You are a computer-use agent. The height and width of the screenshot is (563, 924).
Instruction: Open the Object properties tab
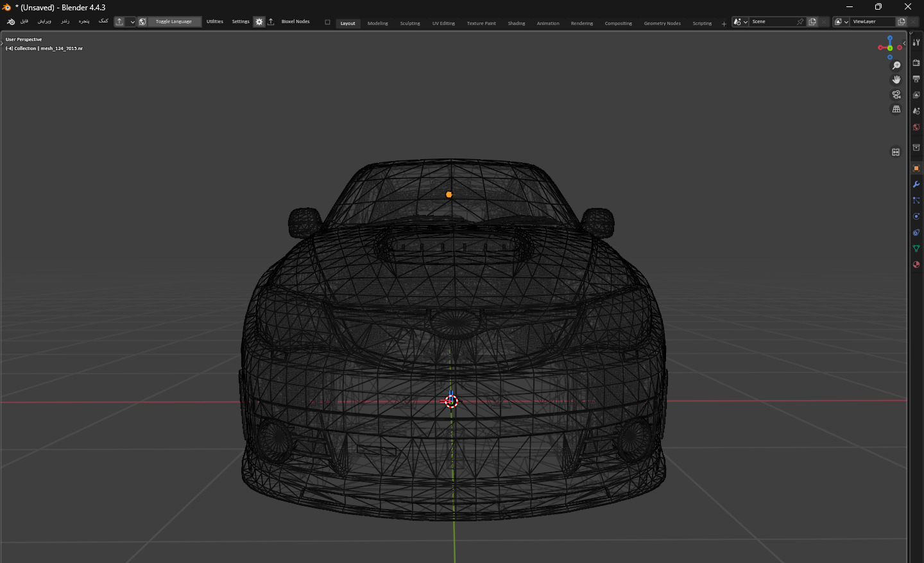pos(916,168)
